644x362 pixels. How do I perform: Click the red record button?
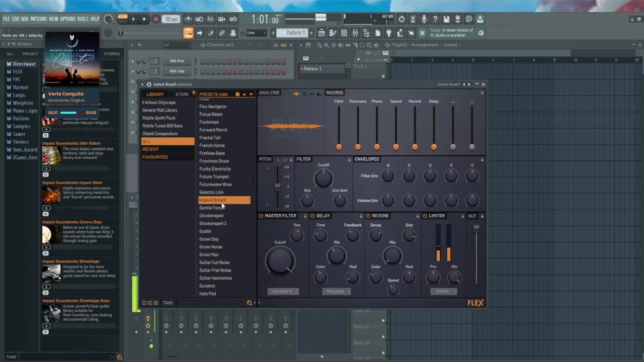coord(155,19)
